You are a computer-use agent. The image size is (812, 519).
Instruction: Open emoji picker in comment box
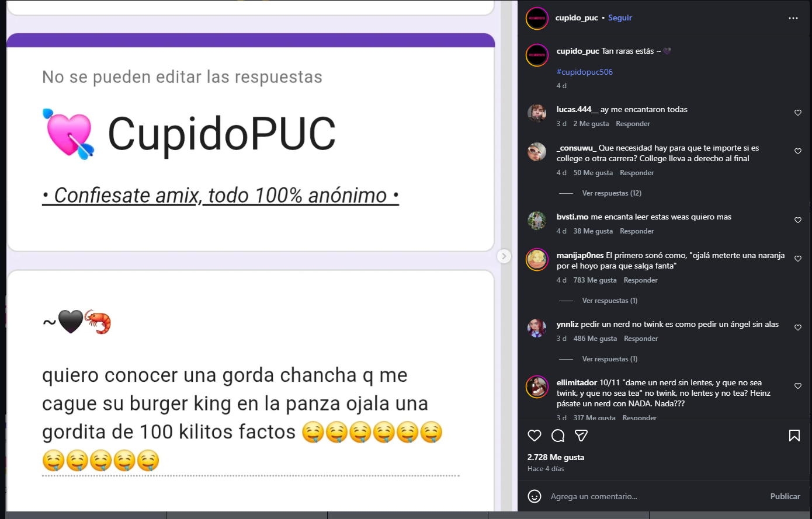(535, 496)
